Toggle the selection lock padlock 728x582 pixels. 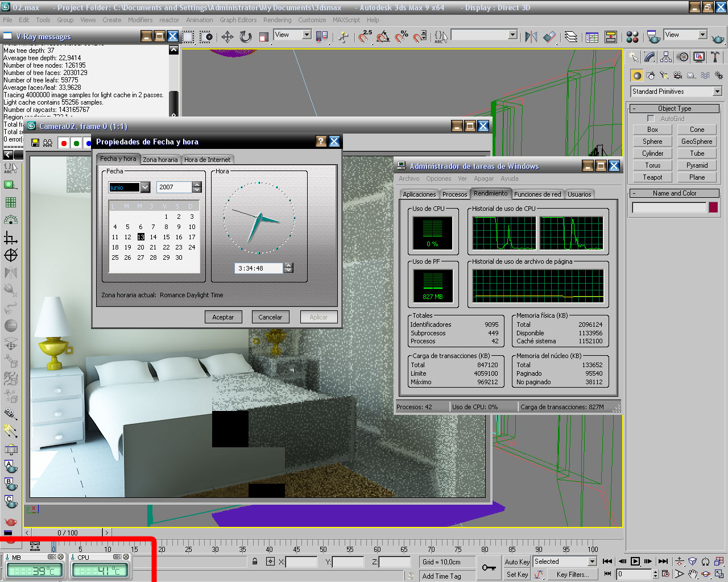pyautogui.click(x=255, y=562)
